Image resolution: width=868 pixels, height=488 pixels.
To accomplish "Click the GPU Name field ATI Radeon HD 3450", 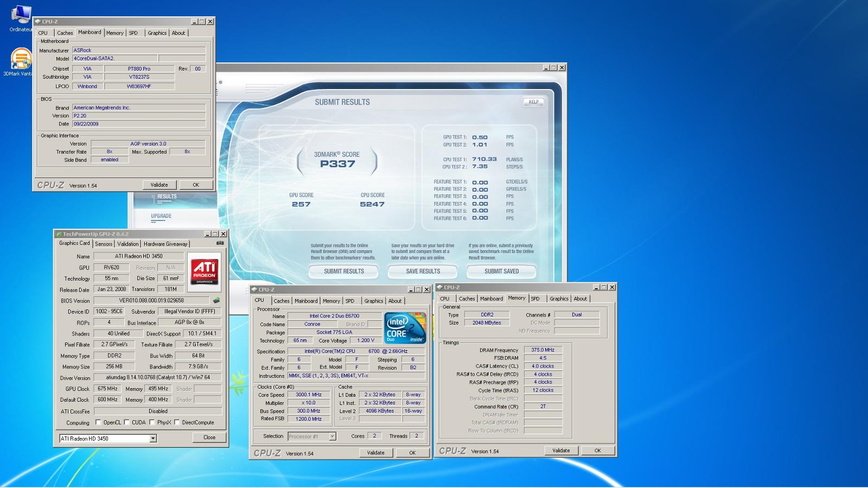I will point(139,256).
